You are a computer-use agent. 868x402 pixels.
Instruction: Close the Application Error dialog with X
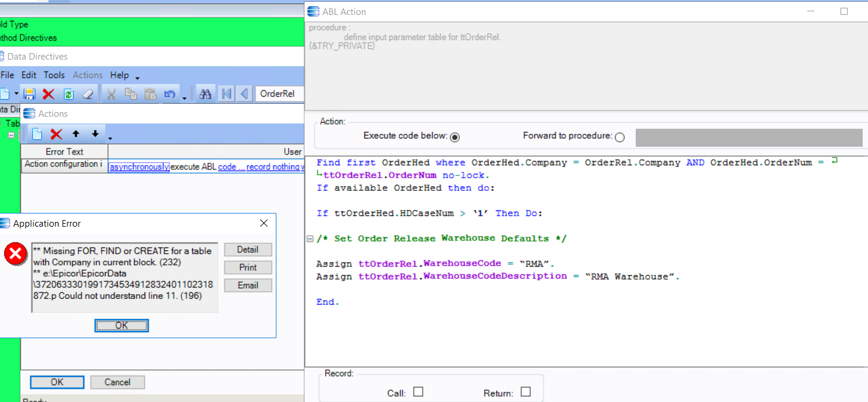point(264,223)
